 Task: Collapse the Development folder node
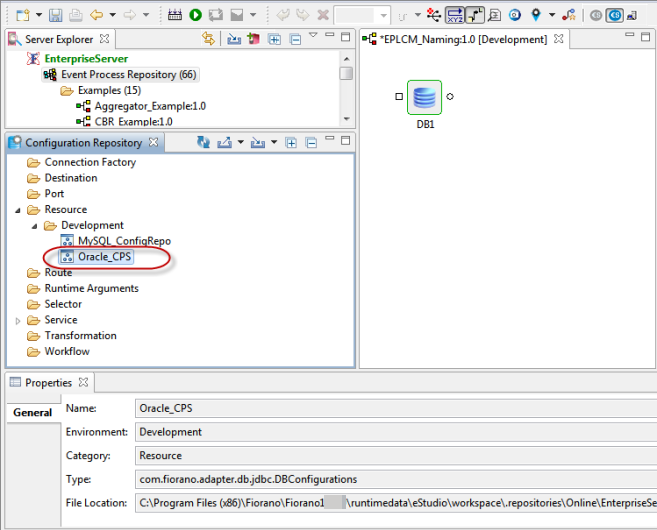34,226
